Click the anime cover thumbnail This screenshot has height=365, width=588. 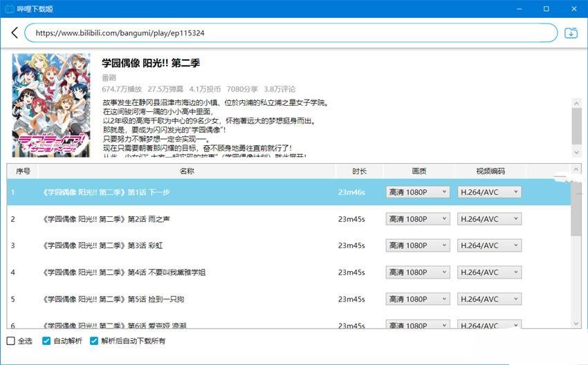pyautogui.click(x=51, y=105)
